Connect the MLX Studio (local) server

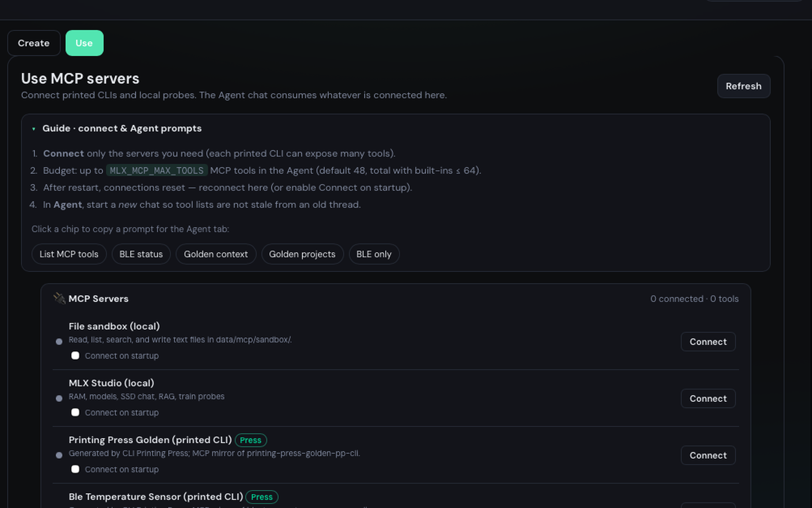tap(708, 399)
